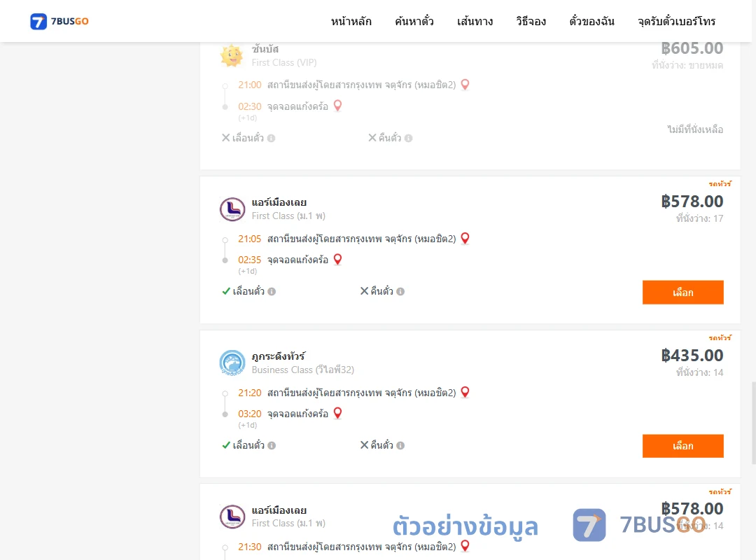Click แอร์เมืองเลย name on 21:05 card
This screenshot has height=560, width=756.
279,202
